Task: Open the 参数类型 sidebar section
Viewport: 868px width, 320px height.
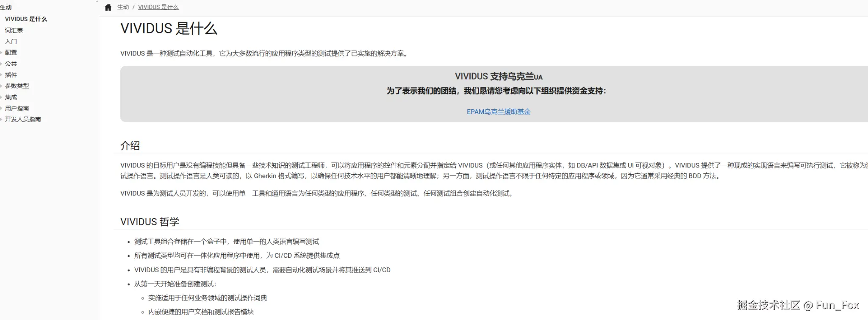Action: coord(17,86)
